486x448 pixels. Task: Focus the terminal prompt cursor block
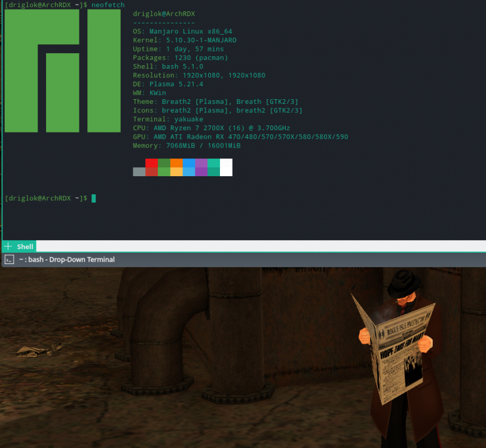click(x=93, y=198)
